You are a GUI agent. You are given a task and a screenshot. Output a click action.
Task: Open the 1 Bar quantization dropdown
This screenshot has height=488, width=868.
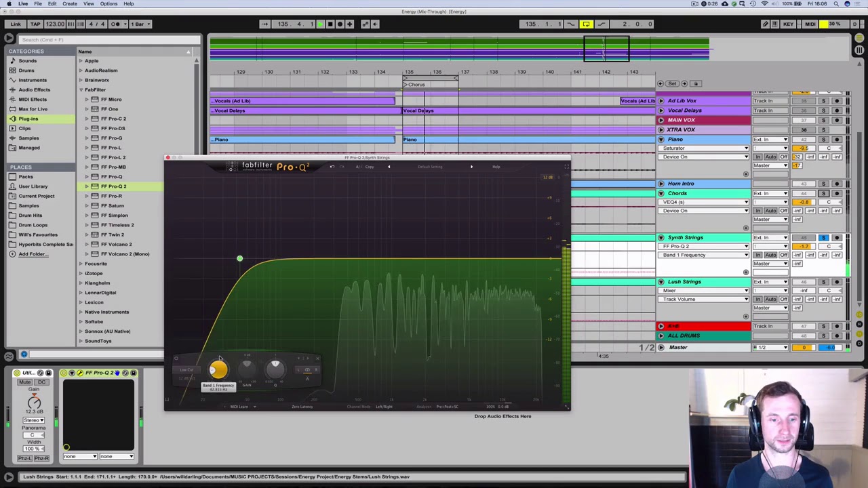pyautogui.click(x=140, y=24)
